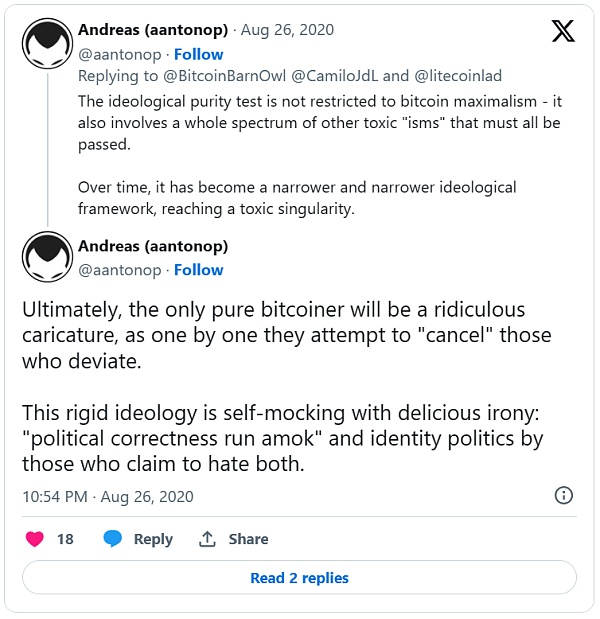The height and width of the screenshot is (619, 600).
Task: Open the tweet info circle icon
Action: coord(563,496)
